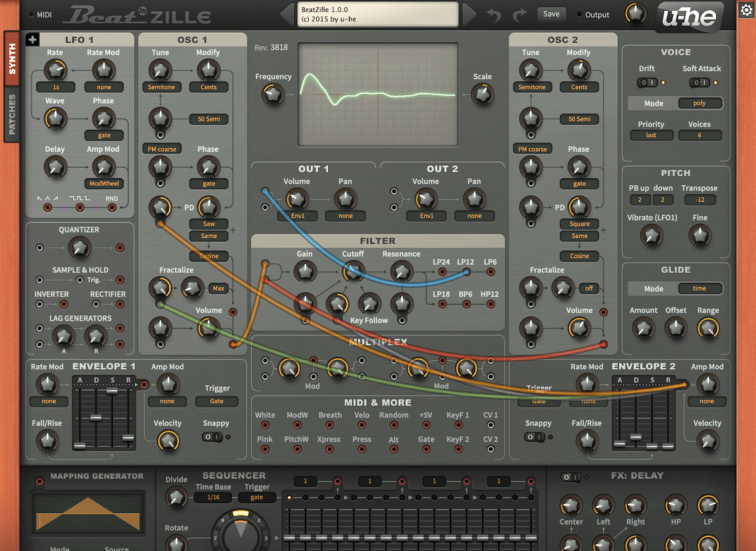Open the Glide Mode time dropdown
The image size is (756, 551).
(x=699, y=289)
